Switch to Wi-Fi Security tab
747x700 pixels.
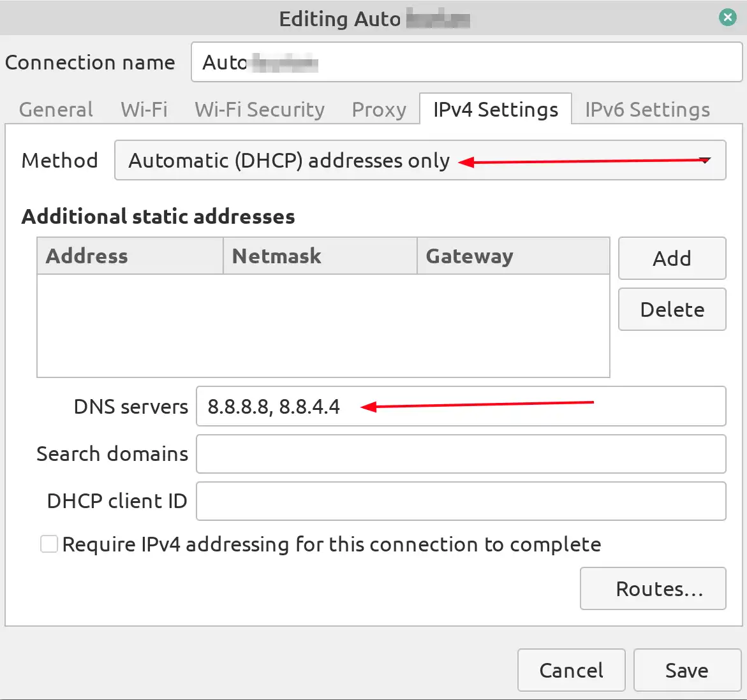click(260, 110)
